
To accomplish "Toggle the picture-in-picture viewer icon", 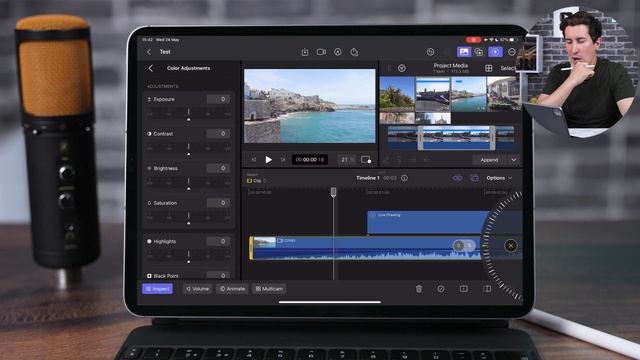I will [x=366, y=160].
